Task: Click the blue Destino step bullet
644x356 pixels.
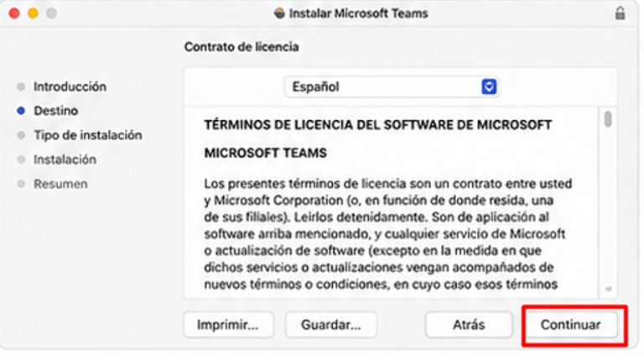Action: tap(21, 111)
